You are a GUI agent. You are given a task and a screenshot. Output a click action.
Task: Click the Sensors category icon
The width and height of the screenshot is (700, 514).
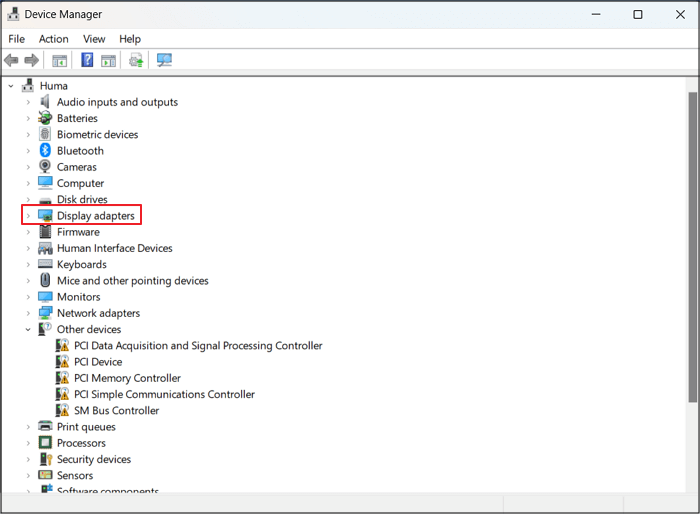click(x=45, y=475)
